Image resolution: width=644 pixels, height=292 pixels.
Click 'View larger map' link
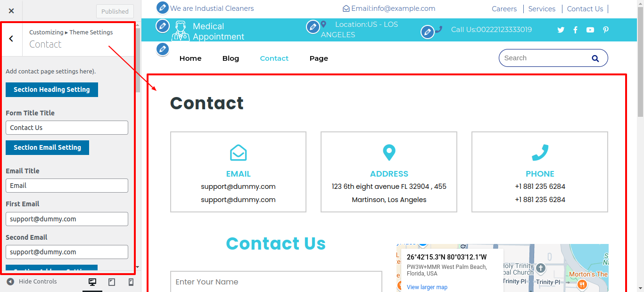pos(427,287)
